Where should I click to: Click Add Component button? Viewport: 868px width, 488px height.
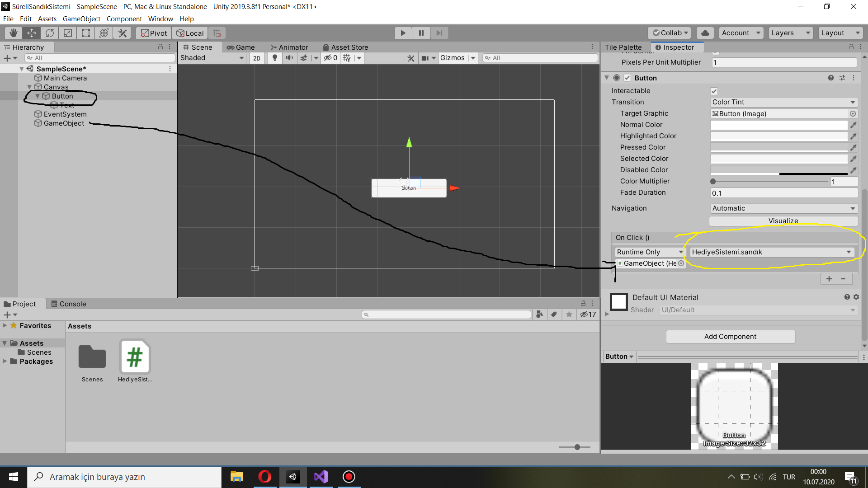point(730,337)
